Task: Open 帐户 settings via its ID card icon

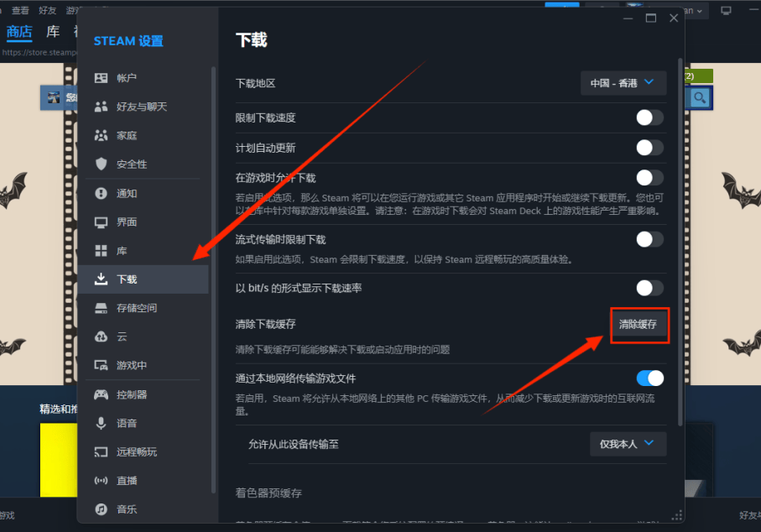Action: [x=101, y=78]
